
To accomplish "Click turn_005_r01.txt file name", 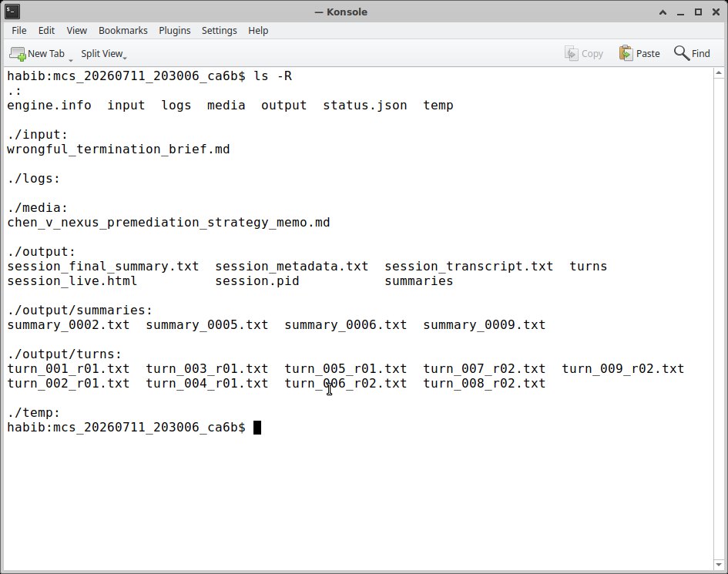I will (346, 369).
